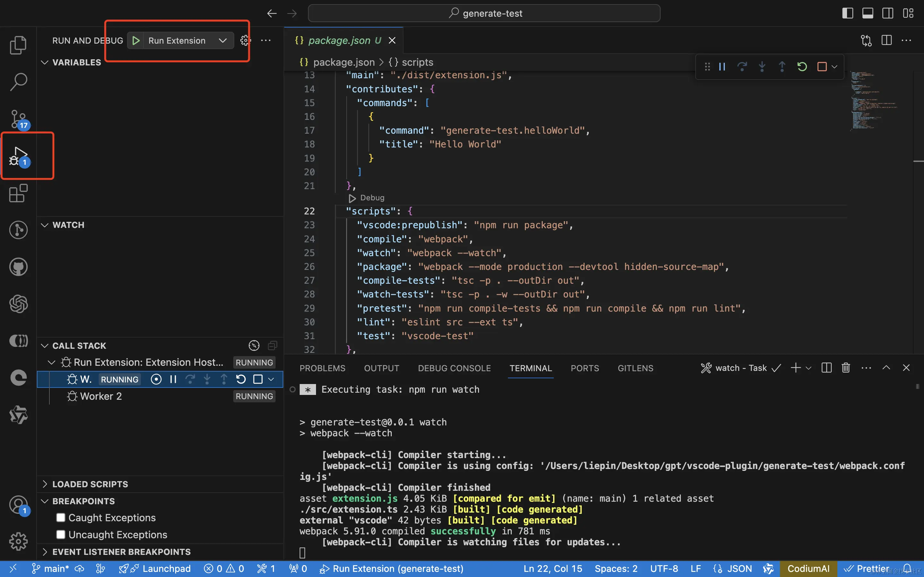
Task: Restart debugging from floating debug toolbar
Action: 802,67
